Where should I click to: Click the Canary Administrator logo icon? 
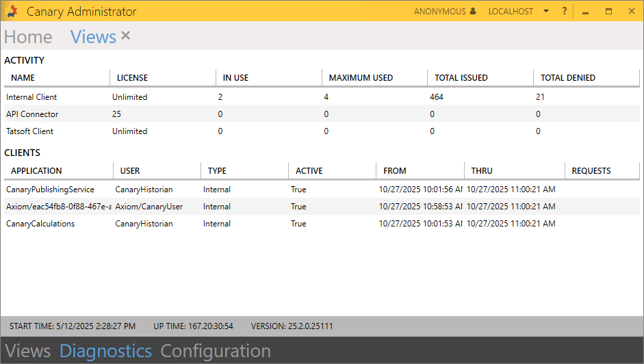coord(12,11)
